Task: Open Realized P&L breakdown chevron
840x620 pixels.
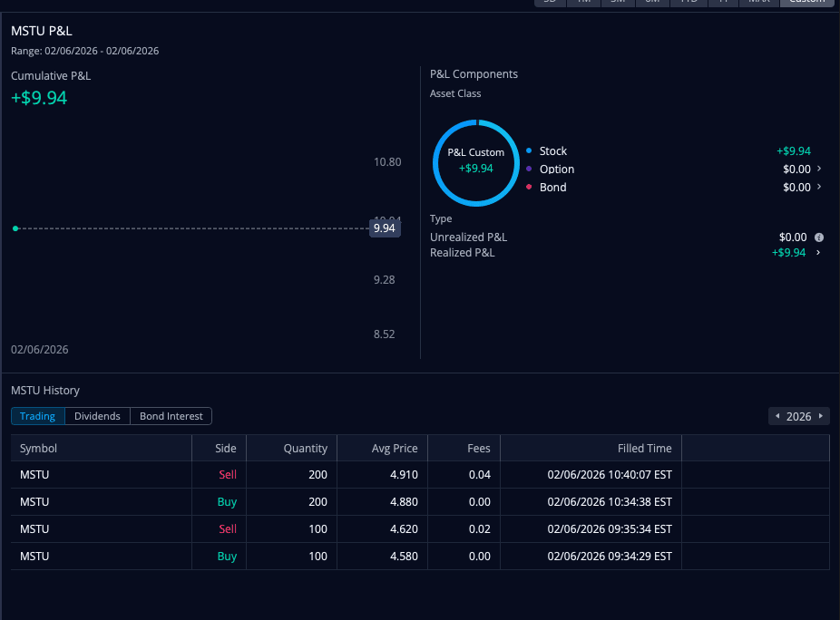Action: 819,253
